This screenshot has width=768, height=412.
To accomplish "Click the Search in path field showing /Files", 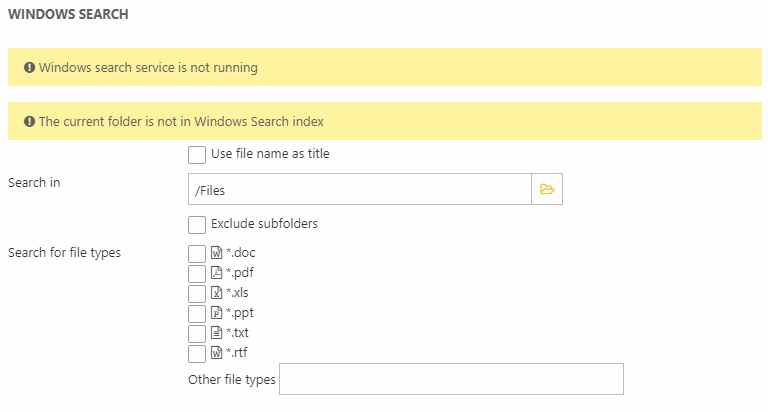I will [358, 189].
